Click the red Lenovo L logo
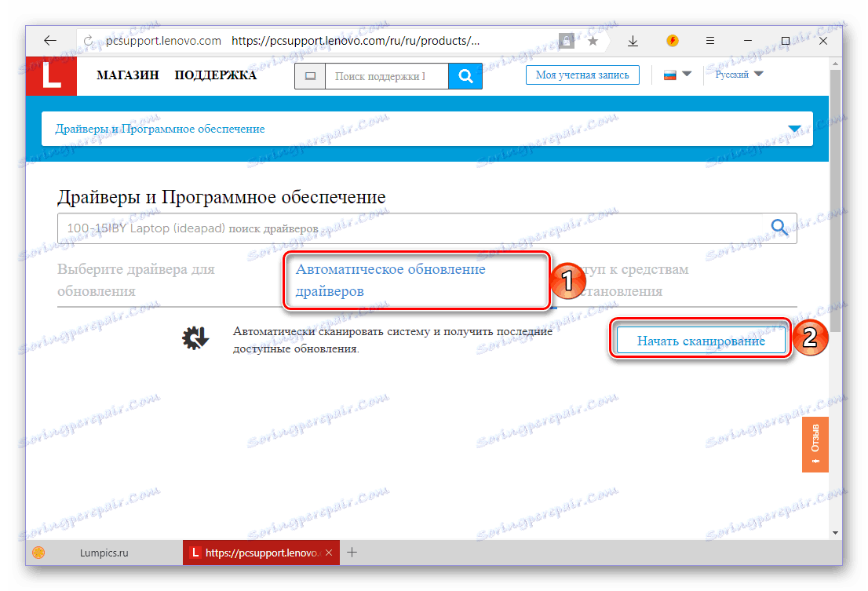Screen dimensions: 868x591 click(51, 76)
